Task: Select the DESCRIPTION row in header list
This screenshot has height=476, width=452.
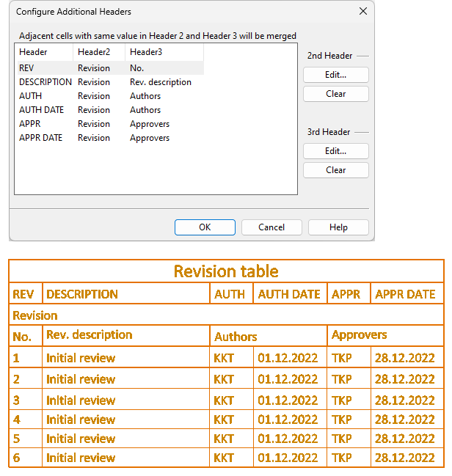Action: pyautogui.click(x=45, y=82)
